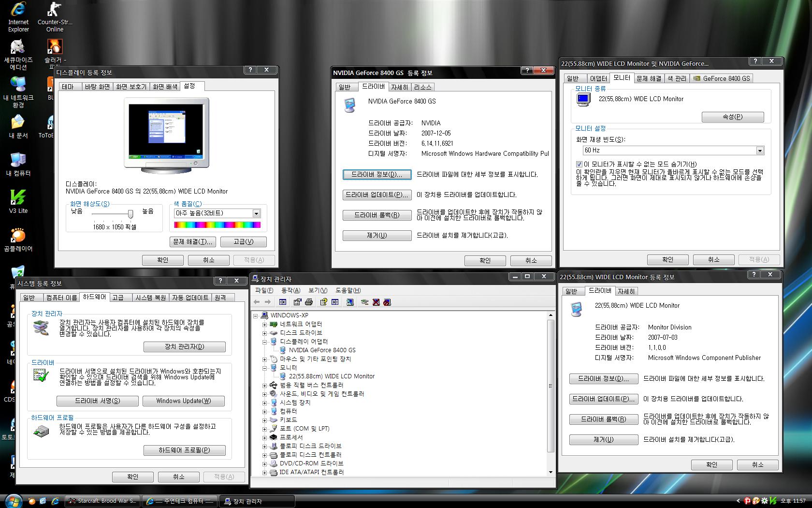Click the help question-mark button in display properties

[x=250, y=70]
